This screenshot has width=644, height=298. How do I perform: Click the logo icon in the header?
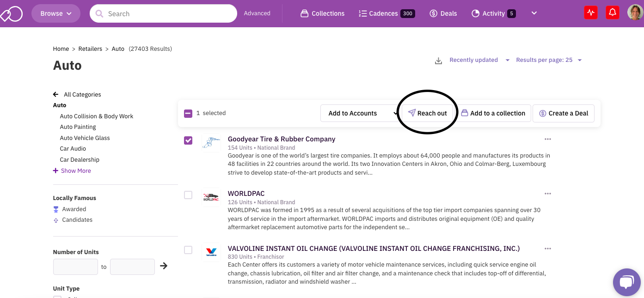pos(11,14)
